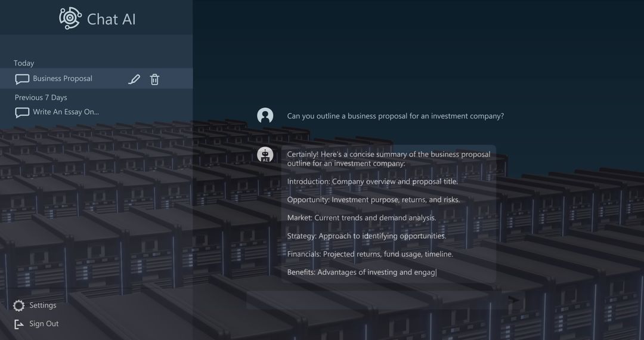Click the 'Opportunity: Investment purpose' line
Viewport: 644px width, 340px height.
click(373, 200)
